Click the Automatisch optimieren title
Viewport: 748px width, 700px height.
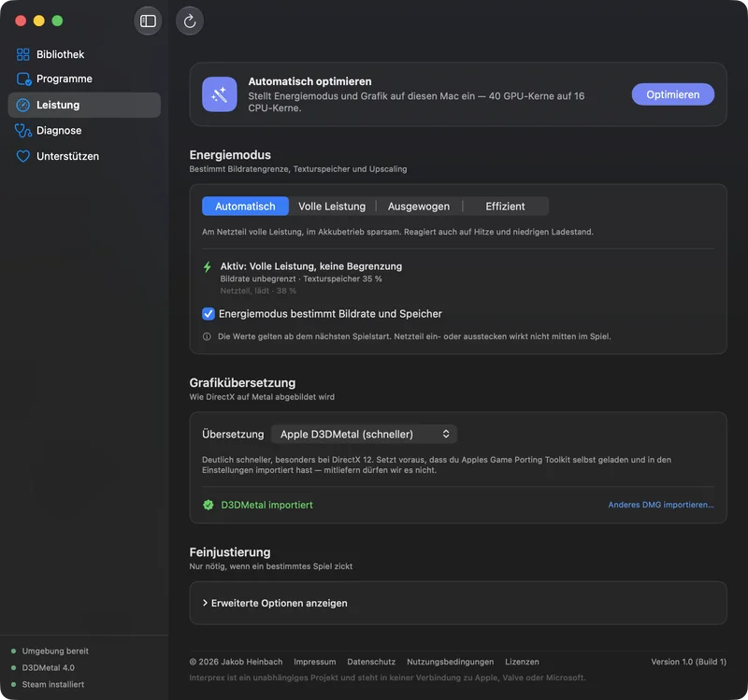pyautogui.click(x=309, y=81)
